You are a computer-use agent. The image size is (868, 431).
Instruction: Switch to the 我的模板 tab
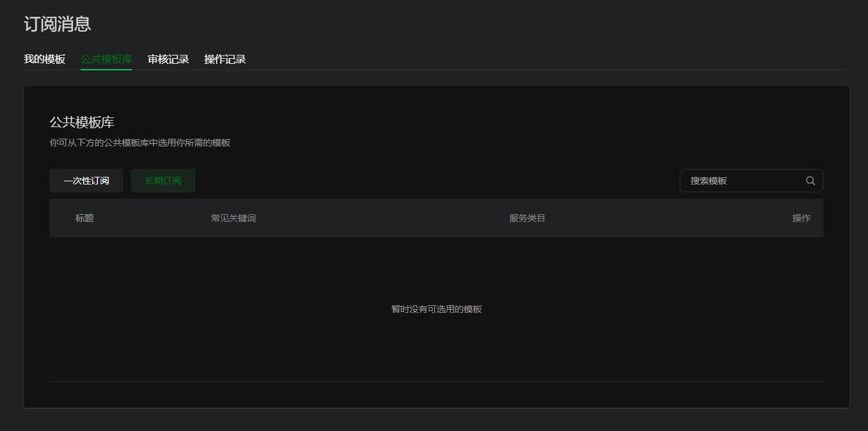[x=44, y=59]
